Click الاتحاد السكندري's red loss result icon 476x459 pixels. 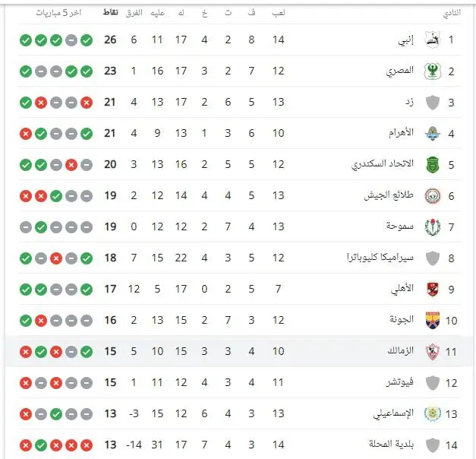pyautogui.click(x=71, y=165)
